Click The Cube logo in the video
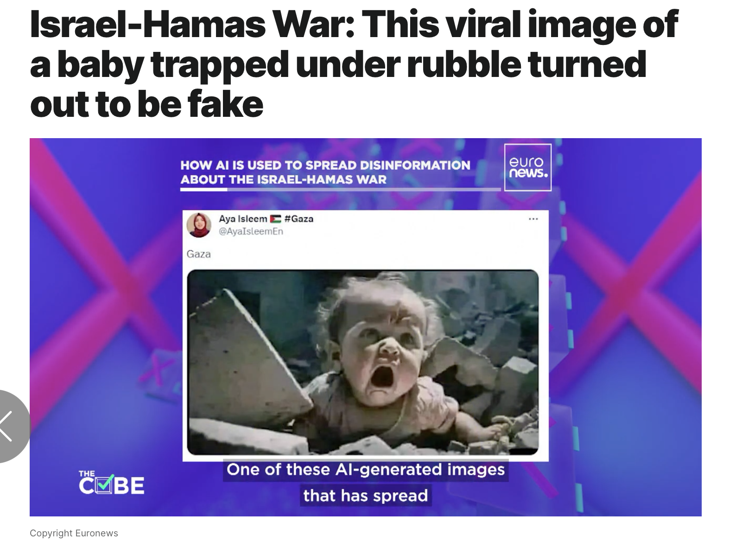736x560 pixels. pyautogui.click(x=112, y=483)
